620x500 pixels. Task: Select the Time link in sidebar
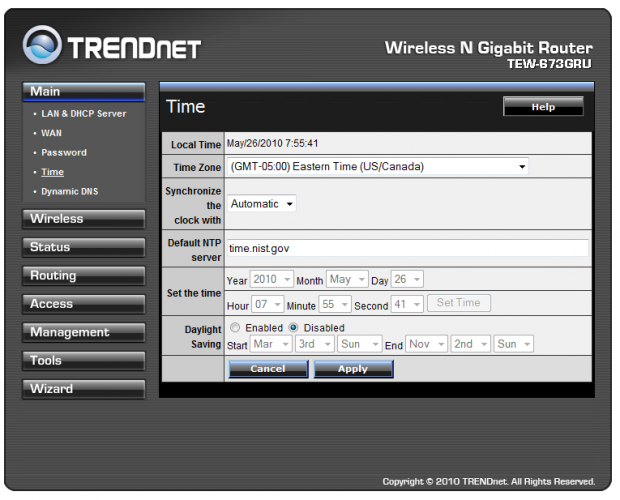[x=53, y=172]
